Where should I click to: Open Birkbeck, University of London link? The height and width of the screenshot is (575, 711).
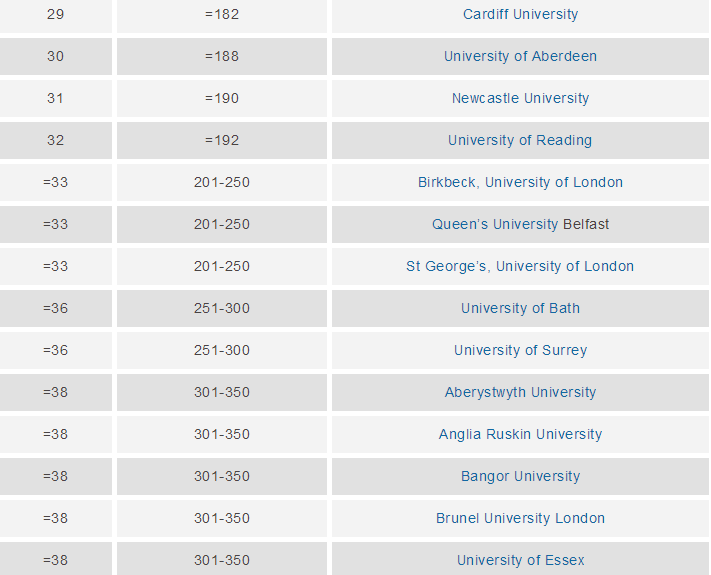click(520, 183)
